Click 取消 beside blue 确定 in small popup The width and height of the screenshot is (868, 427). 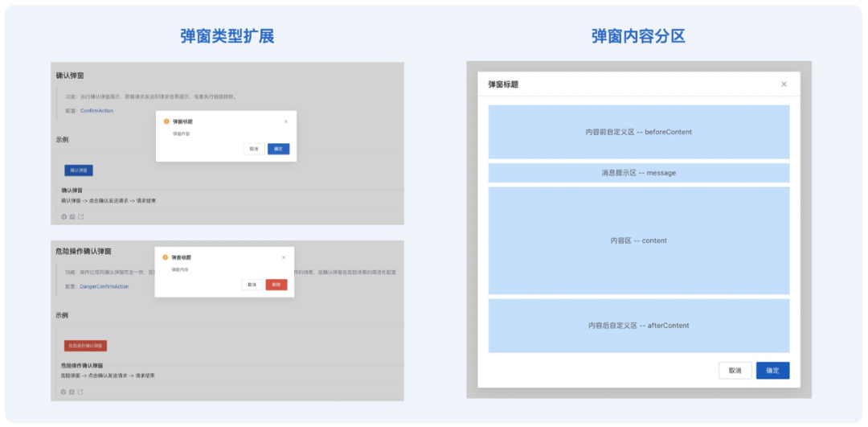pyautogui.click(x=253, y=149)
